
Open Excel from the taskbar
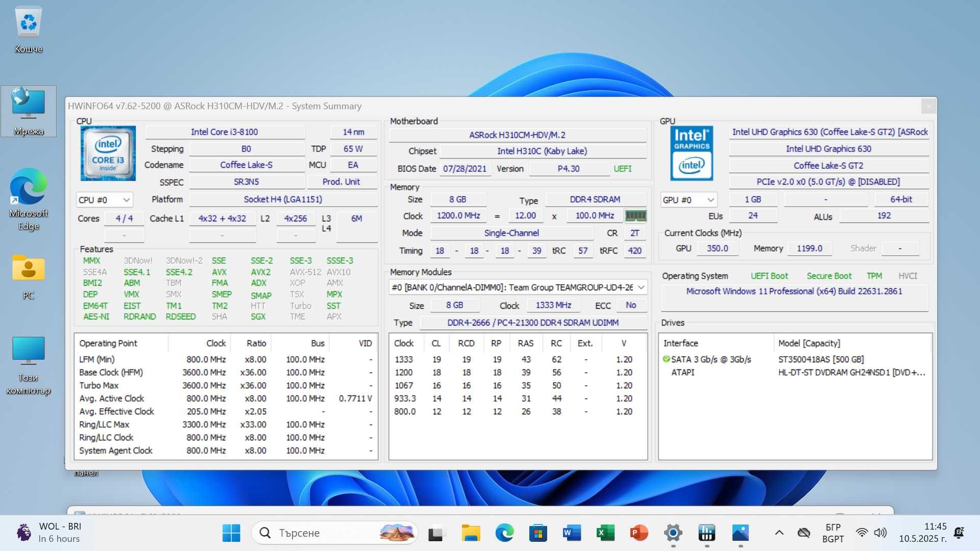(x=605, y=533)
